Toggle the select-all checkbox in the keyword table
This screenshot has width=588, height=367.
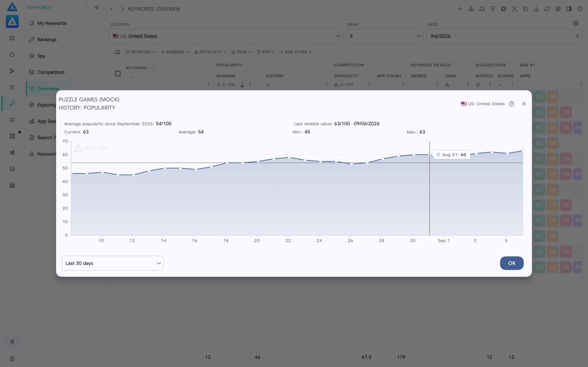coord(118,74)
